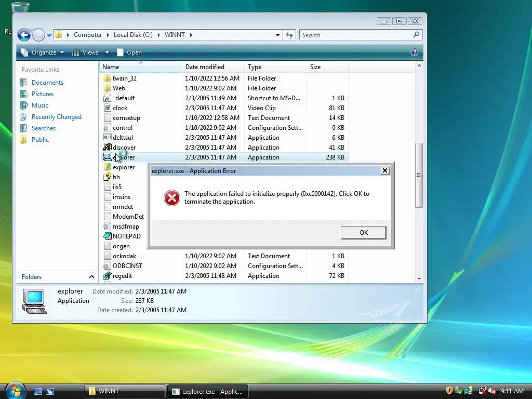The height and width of the screenshot is (399, 532).
Task: Go back with the blue Back arrow
Action: click(24, 35)
